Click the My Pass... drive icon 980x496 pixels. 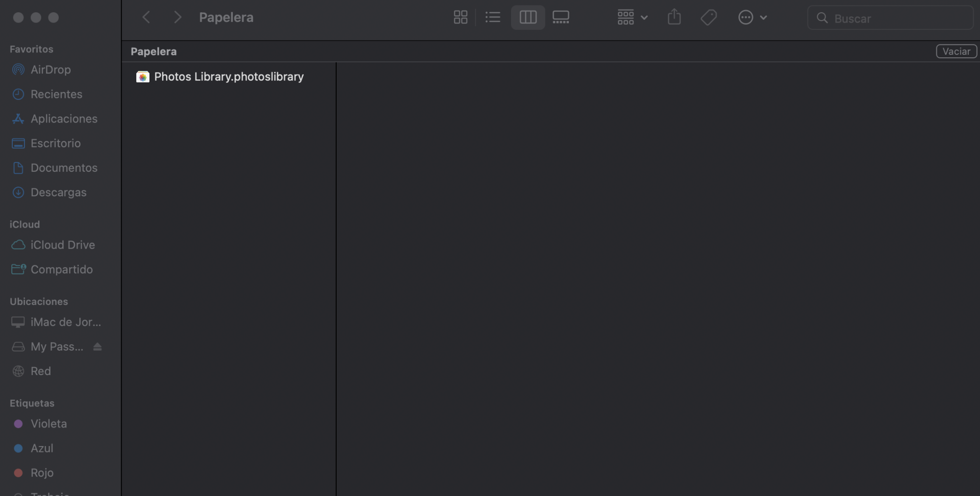(18, 347)
